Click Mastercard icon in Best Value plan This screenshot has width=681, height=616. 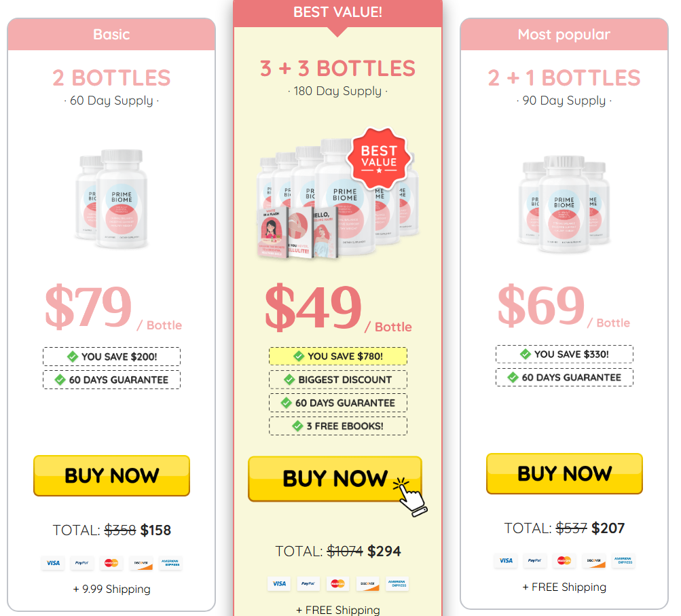337,584
